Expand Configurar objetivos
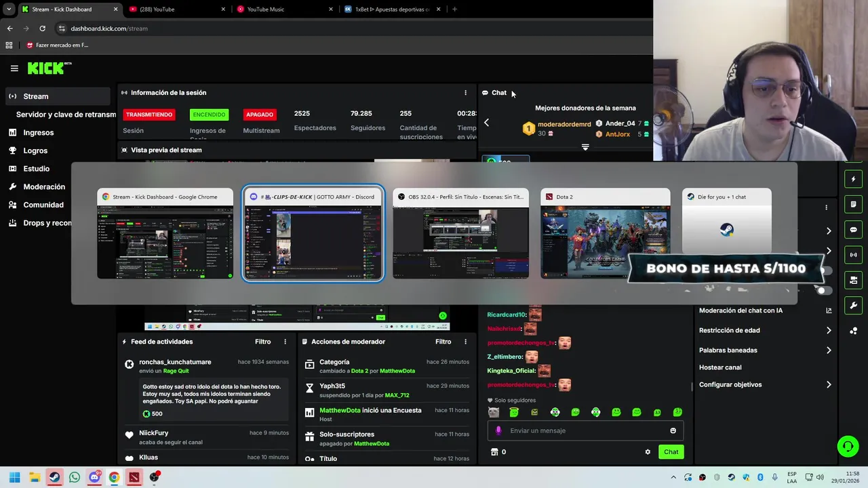868x488 pixels. pyautogui.click(x=766, y=384)
